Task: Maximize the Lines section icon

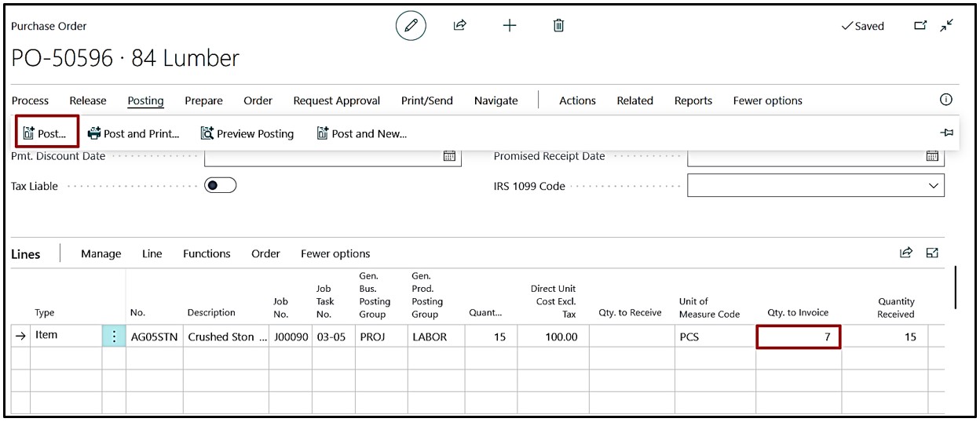Action: click(x=932, y=253)
